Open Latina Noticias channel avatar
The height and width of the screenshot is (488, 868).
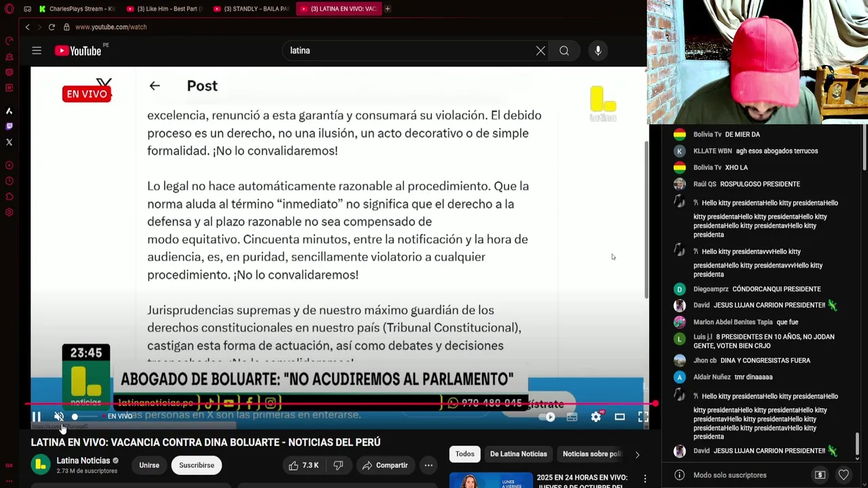pyautogui.click(x=41, y=465)
